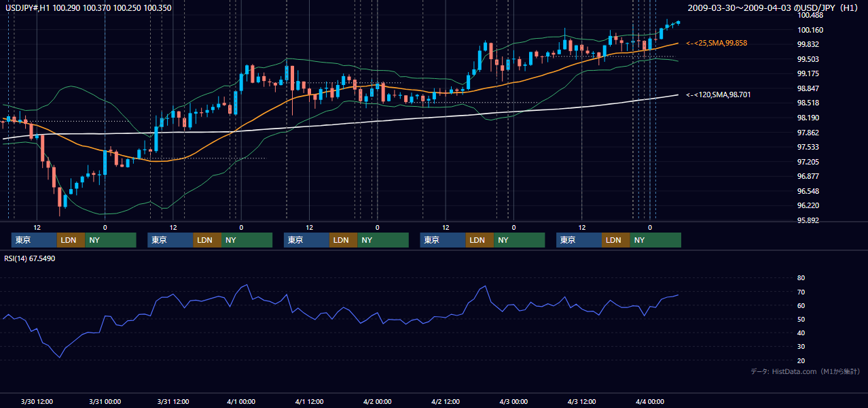
Task: Click the 4/2 12:00 time axis label
Action: click(x=446, y=401)
